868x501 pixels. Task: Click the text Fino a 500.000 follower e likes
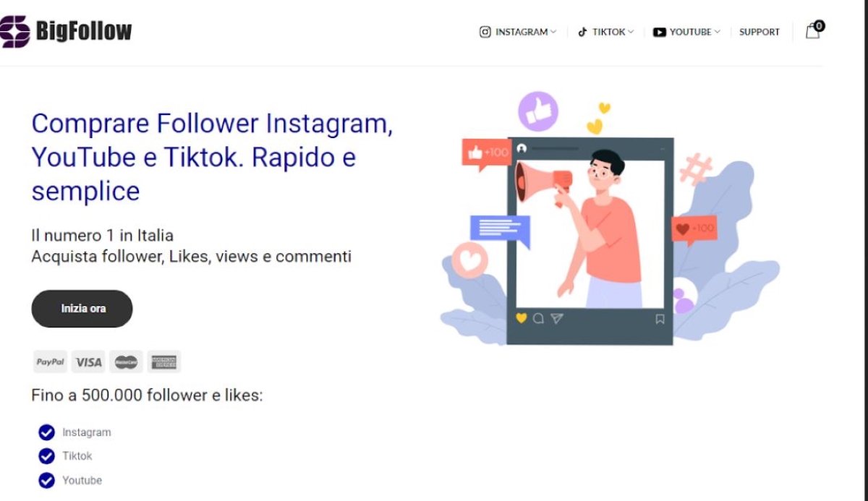pyautogui.click(x=147, y=395)
